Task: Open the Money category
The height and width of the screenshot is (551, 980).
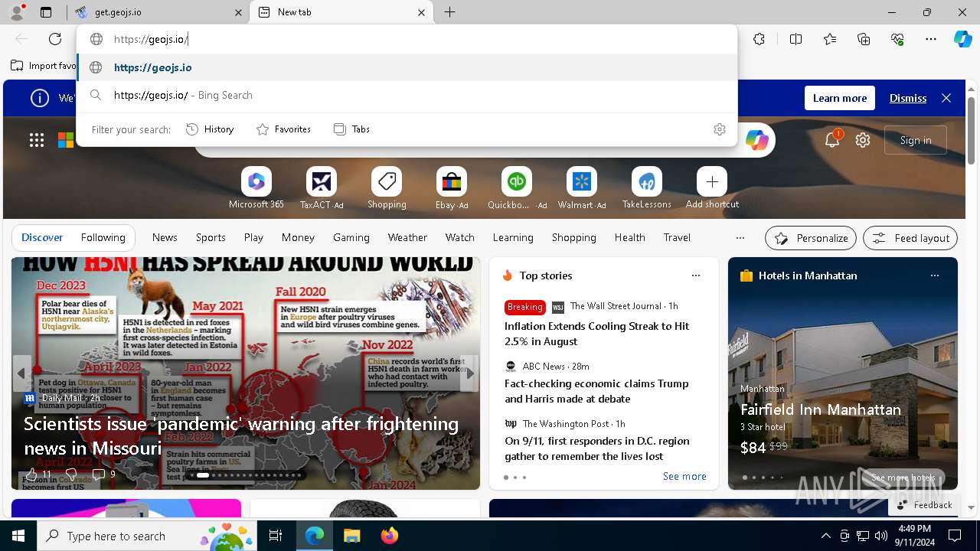Action: click(x=298, y=238)
